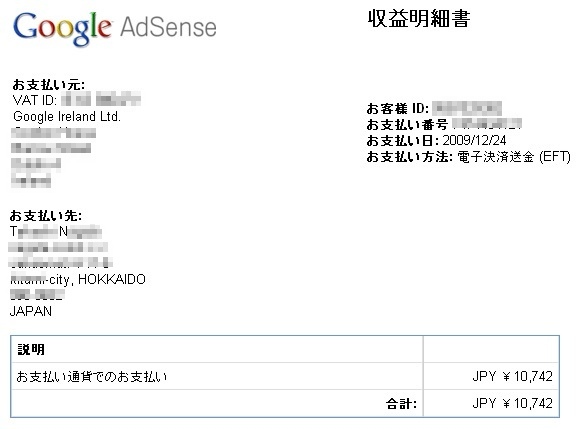Click the Google Ireland Ltd. text
Screen dimensions: 588x429
[x=67, y=117]
